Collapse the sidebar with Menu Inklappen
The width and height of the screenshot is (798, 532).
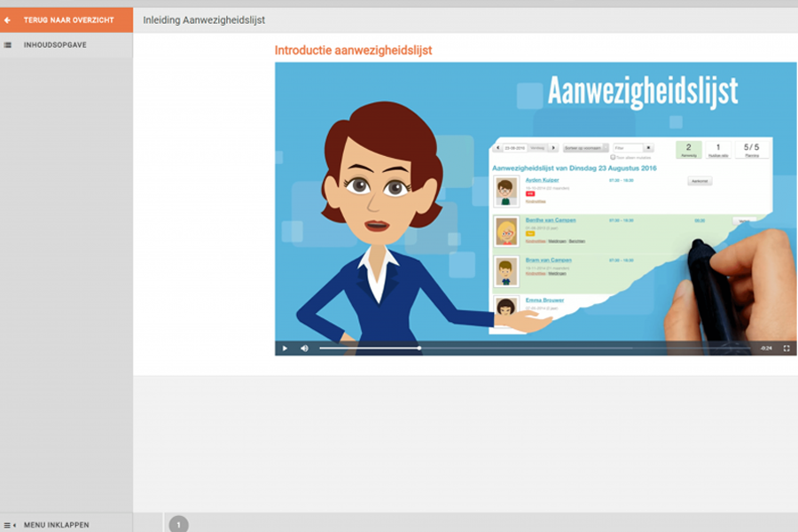tap(56, 525)
